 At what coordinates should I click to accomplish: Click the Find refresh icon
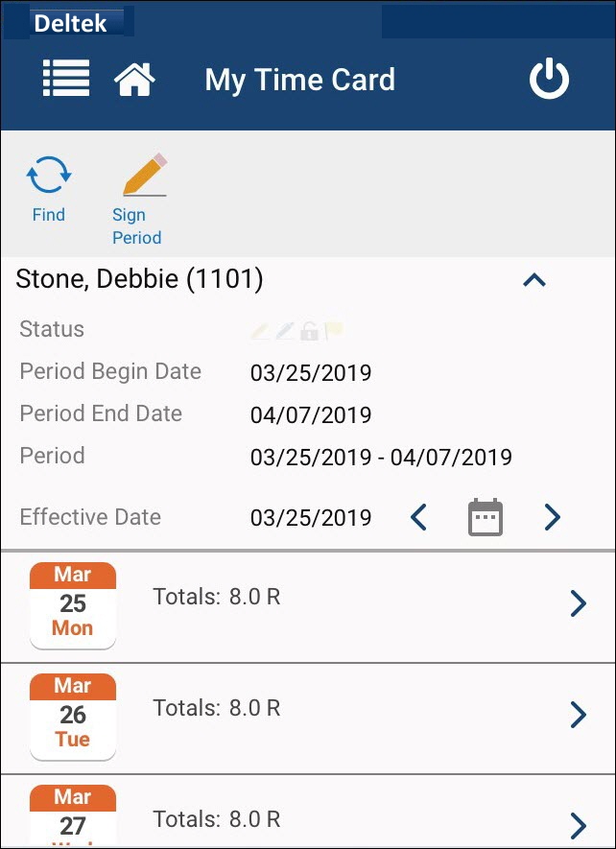point(48,177)
